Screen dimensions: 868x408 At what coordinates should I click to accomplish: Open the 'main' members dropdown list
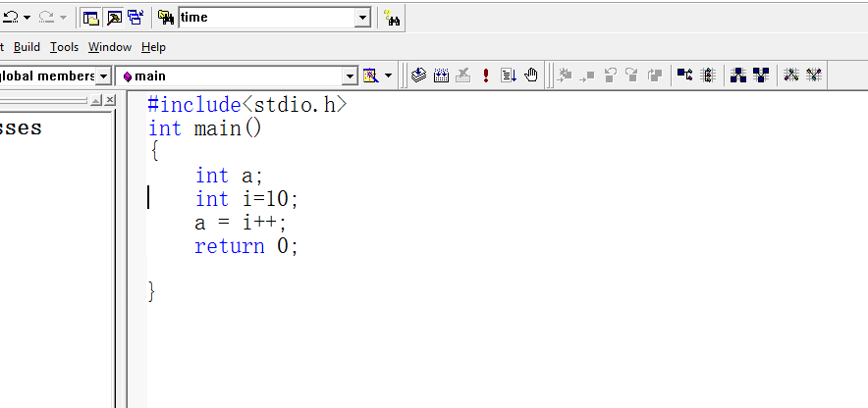click(350, 76)
